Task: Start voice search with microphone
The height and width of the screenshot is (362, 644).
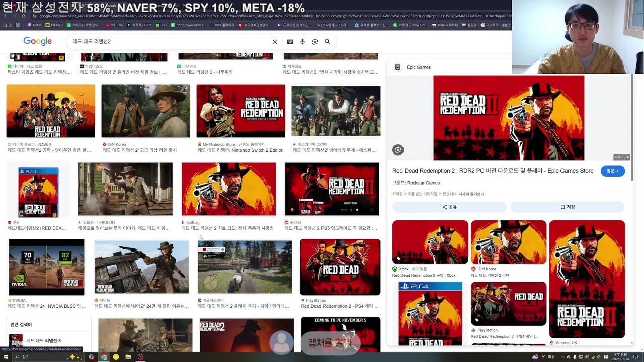Action: coord(302,42)
